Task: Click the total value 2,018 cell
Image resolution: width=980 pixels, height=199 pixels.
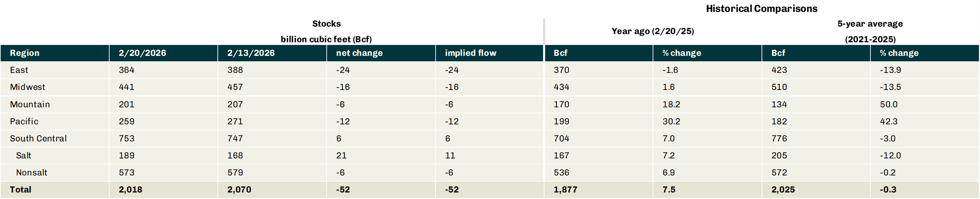Action: pos(131,190)
